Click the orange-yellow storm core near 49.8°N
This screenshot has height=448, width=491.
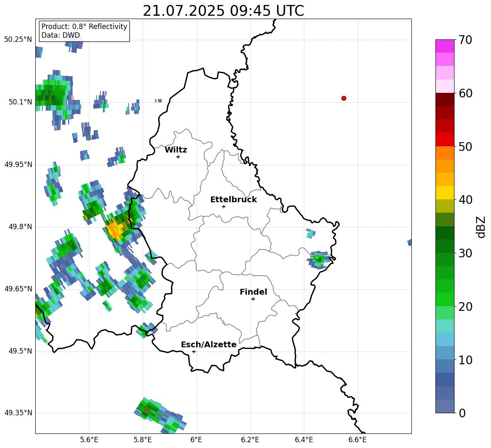[114, 230]
